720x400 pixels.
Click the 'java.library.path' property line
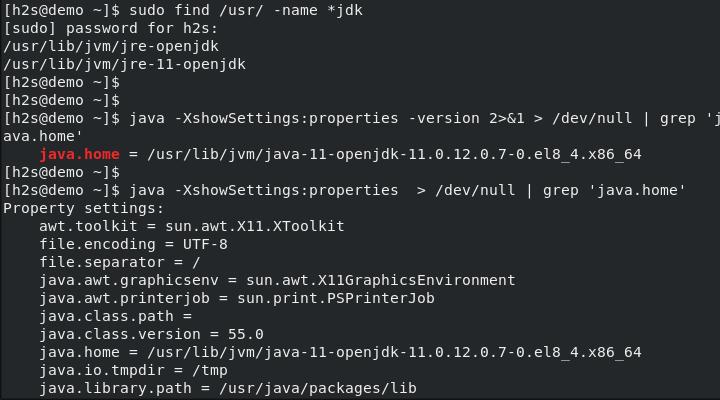click(x=228, y=388)
